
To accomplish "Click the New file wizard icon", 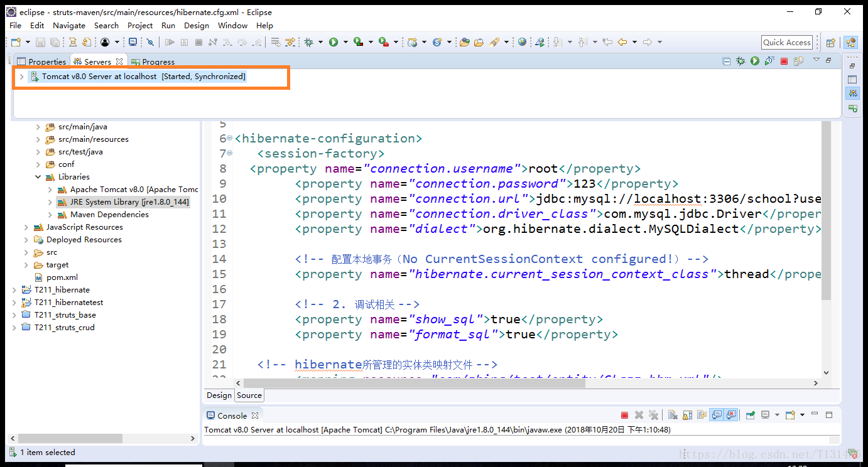I will [16, 42].
